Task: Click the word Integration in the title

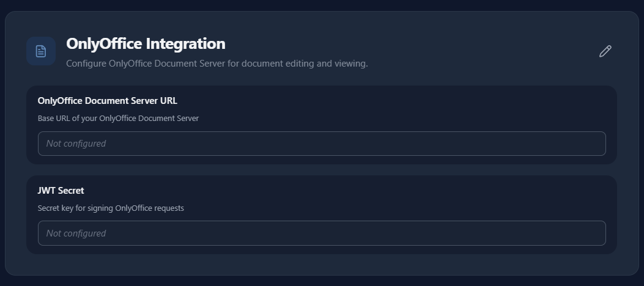Action: (185, 44)
